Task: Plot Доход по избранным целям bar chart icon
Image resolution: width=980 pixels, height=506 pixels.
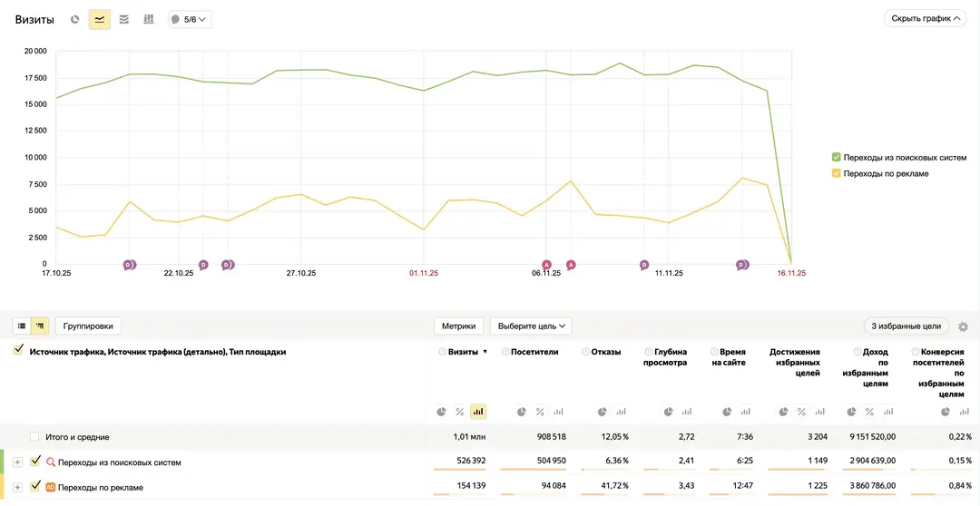Action: 888,412
